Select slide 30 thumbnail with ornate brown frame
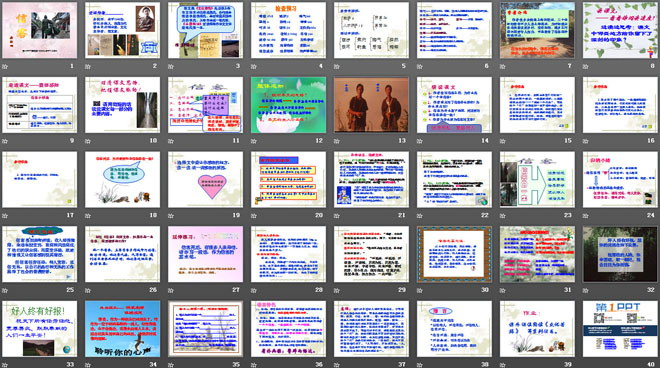The height and width of the screenshot is (368, 660). [x=454, y=254]
